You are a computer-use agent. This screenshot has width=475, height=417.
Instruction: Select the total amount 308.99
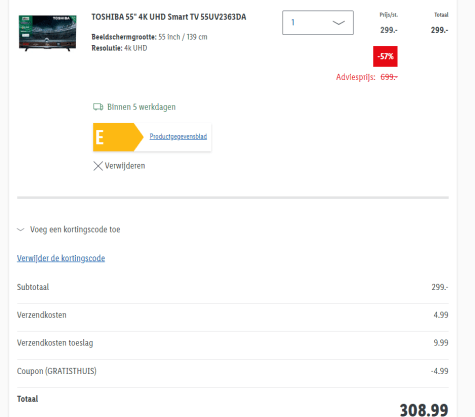424,410
